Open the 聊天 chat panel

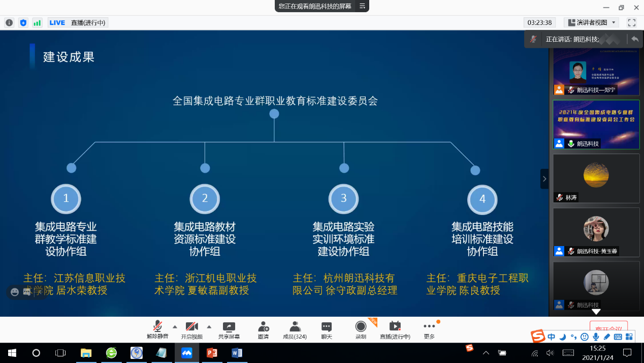(327, 327)
